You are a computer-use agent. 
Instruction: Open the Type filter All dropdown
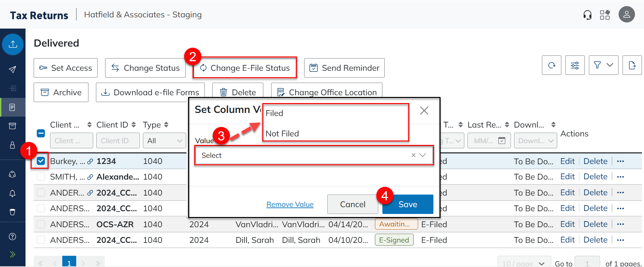(165, 141)
